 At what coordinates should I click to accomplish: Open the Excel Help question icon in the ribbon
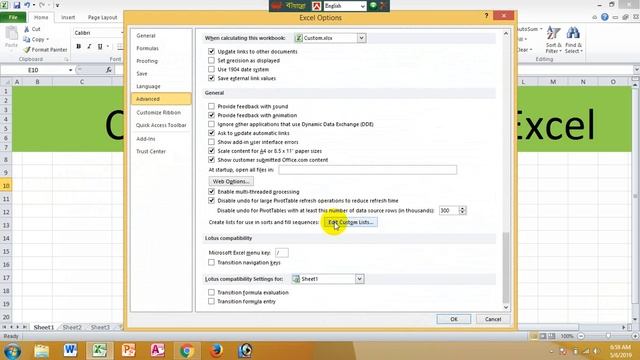[604, 17]
